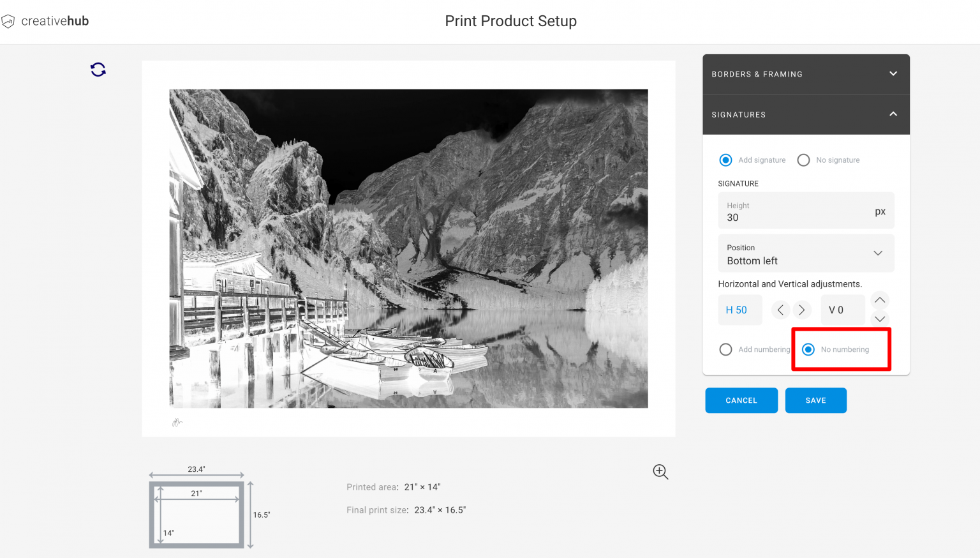Select the No numbering radio button
The width and height of the screenshot is (980, 558).
tap(808, 349)
